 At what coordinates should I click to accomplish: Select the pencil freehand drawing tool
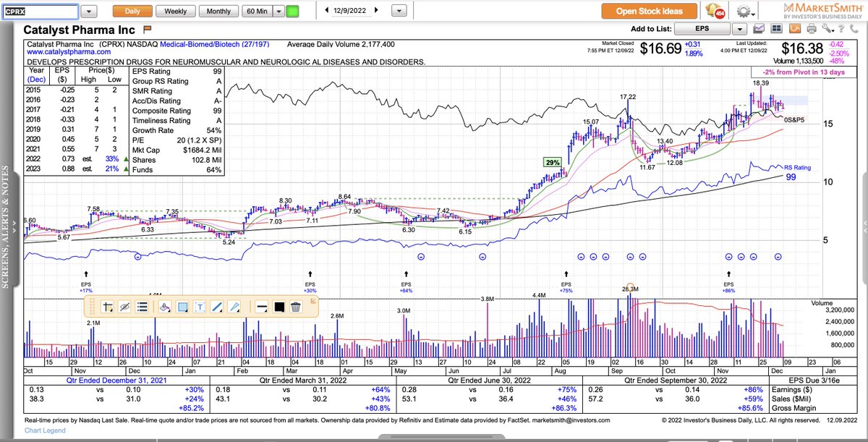click(x=234, y=307)
